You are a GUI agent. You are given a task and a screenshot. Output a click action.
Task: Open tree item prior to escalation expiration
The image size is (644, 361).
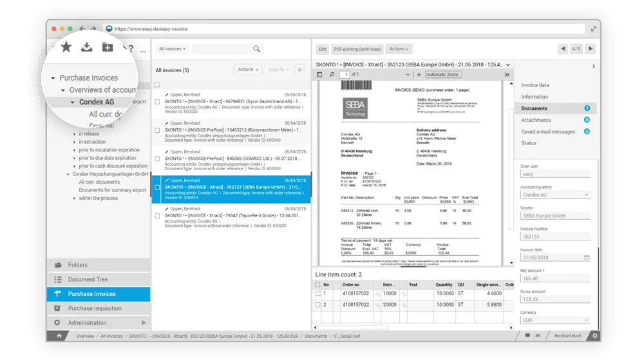tap(109, 150)
